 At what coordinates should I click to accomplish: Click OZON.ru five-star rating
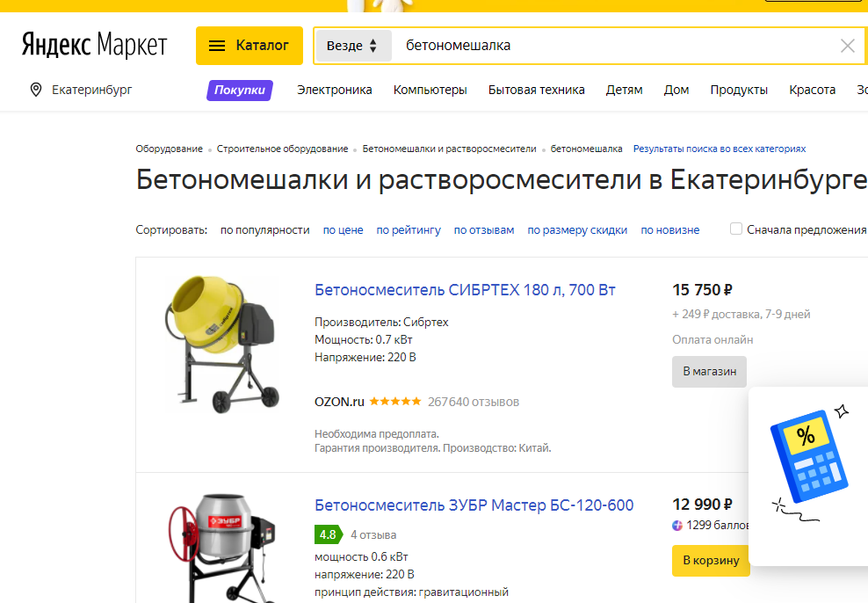[x=394, y=402]
